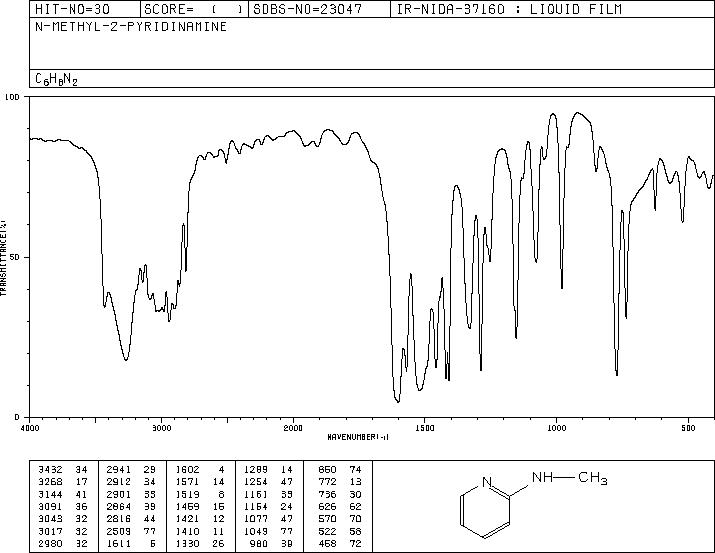Click the TRANSMITTANCE vertical axis title
Viewport: 715px width, 553px height.
(x=3, y=258)
